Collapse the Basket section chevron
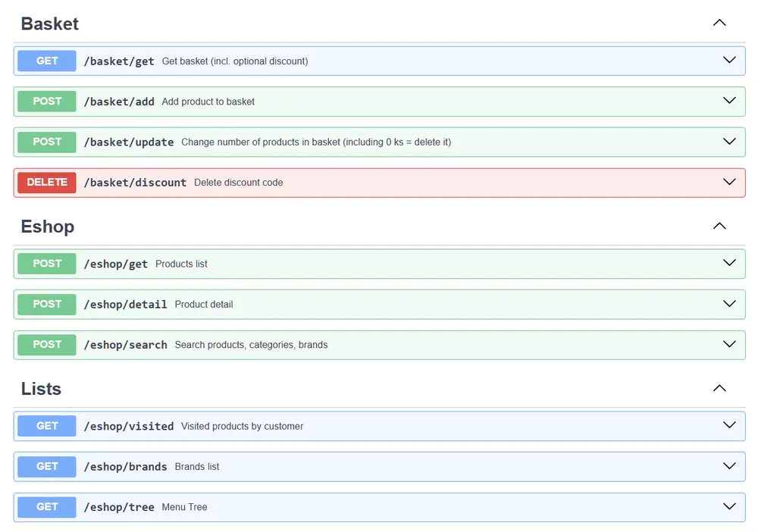This screenshot has height=532, width=758. tap(719, 23)
